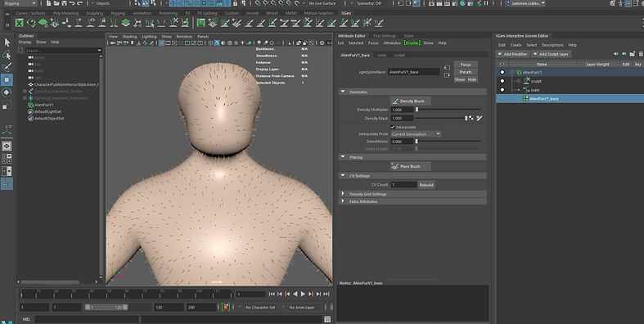Click the Place Brush button
Image resolution: width=644 pixels, height=324 pixels.
[410, 166]
